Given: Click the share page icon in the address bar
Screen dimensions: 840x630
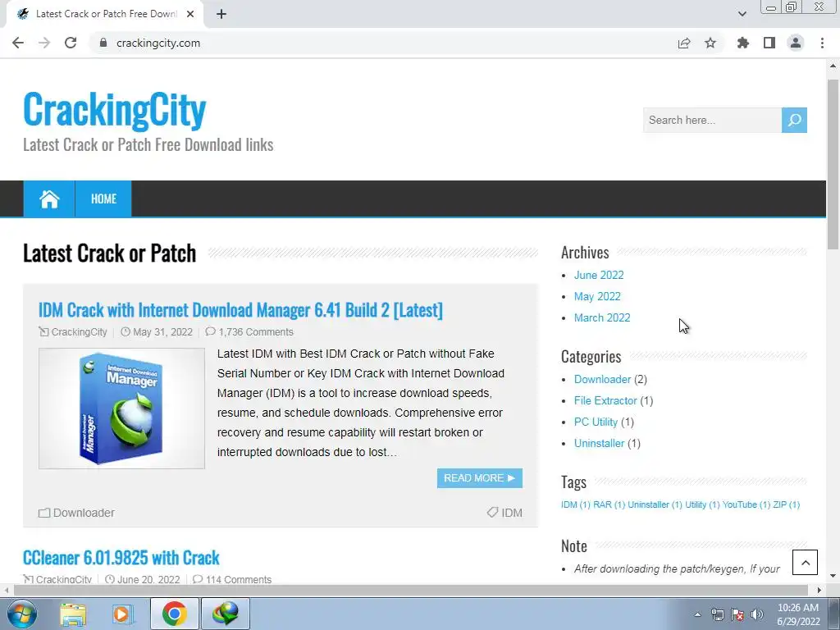Looking at the screenshot, I should click(684, 43).
